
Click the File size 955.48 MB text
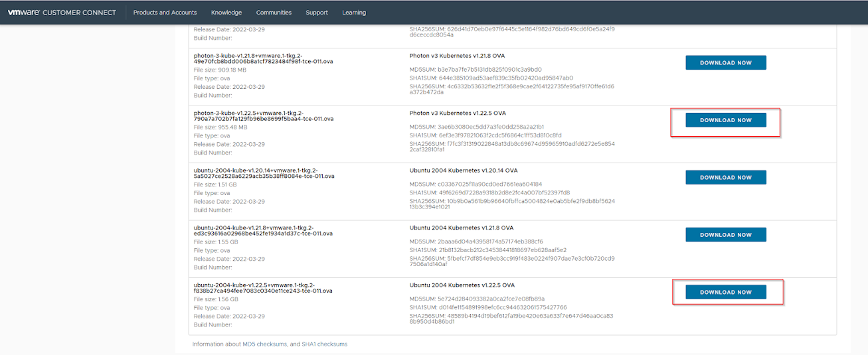point(220,127)
